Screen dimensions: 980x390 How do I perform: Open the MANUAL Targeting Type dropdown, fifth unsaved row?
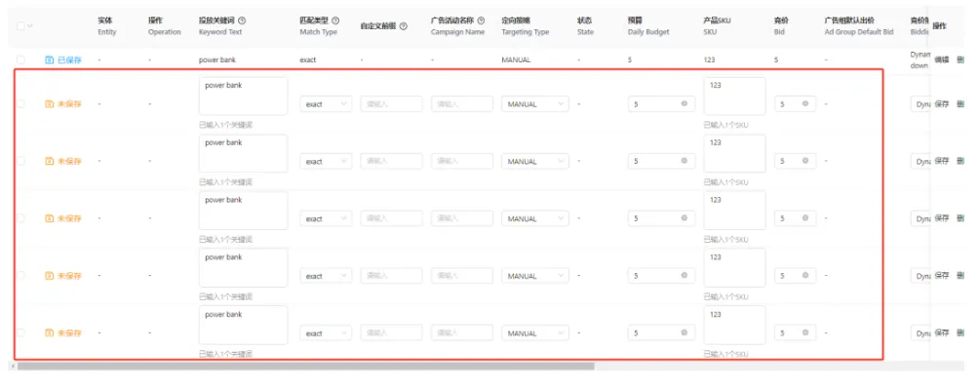[535, 333]
